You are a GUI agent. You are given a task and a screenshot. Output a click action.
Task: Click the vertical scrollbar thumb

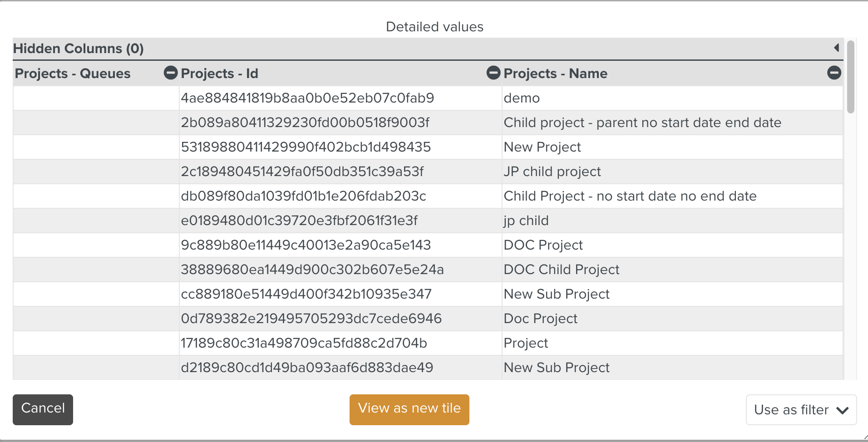pyautogui.click(x=850, y=77)
